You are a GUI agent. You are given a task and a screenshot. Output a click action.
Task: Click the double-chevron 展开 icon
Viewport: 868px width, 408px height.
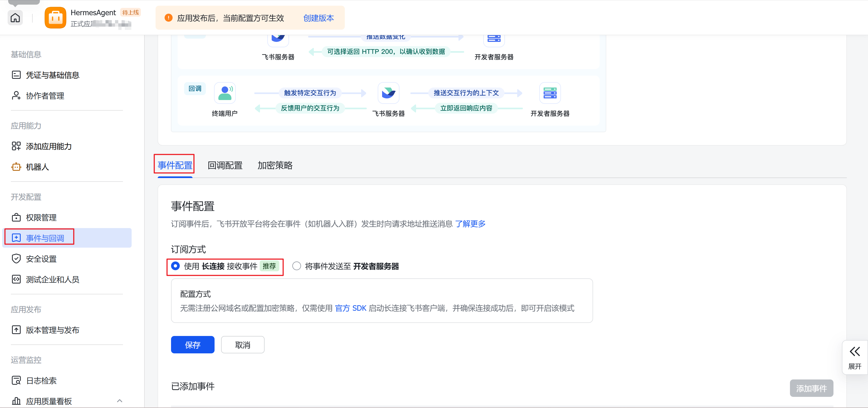pyautogui.click(x=854, y=352)
